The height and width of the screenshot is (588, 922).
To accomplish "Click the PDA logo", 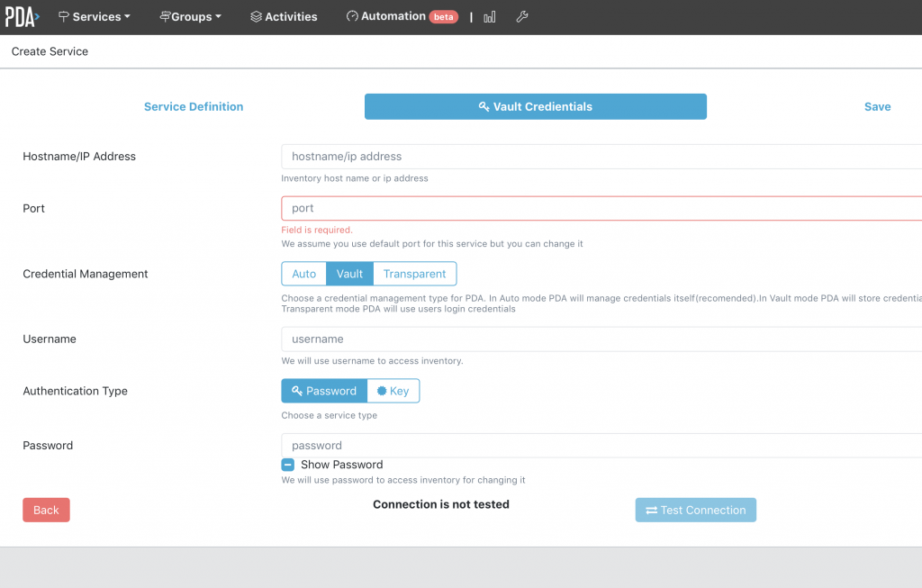I will (x=22, y=17).
